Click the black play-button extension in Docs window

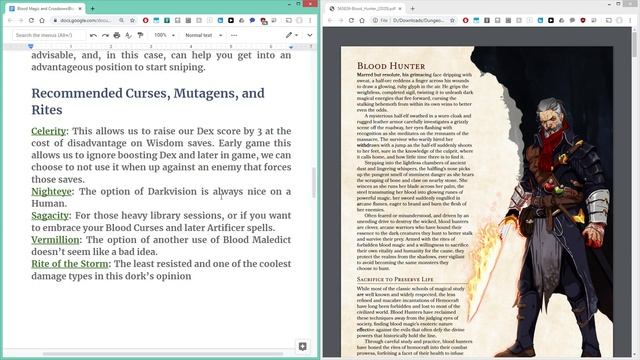coord(231,20)
